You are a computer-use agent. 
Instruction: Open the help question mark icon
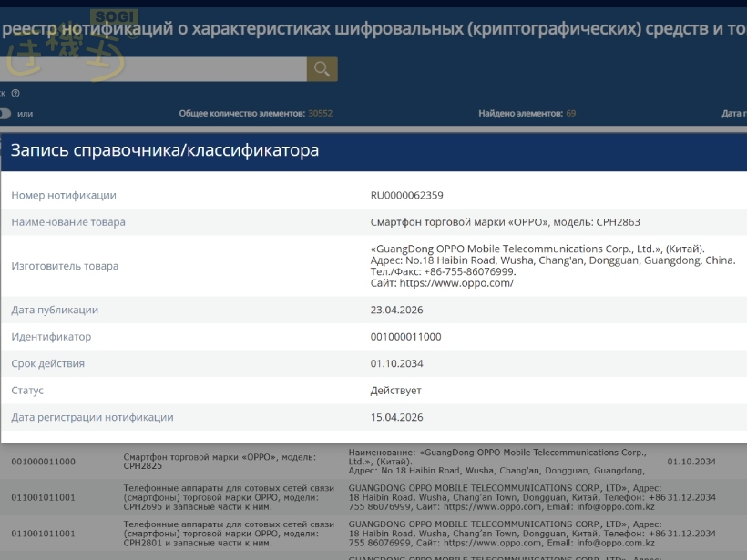tap(15, 93)
